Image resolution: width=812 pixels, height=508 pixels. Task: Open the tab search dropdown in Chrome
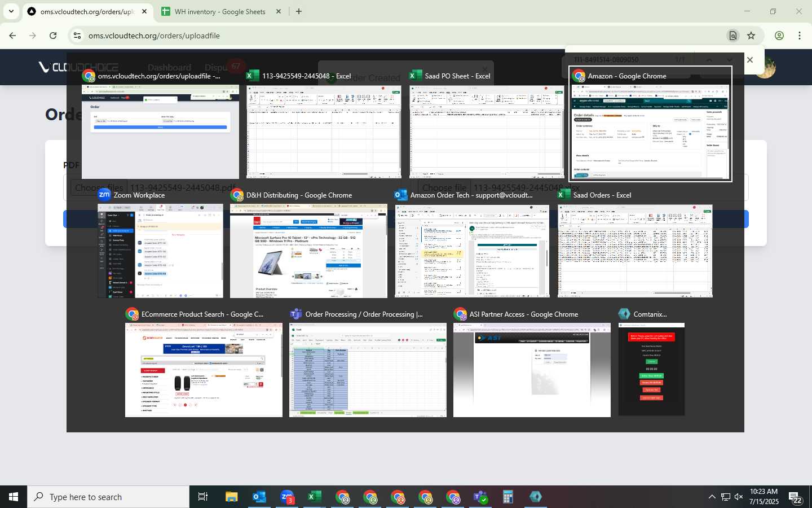tap(11, 11)
